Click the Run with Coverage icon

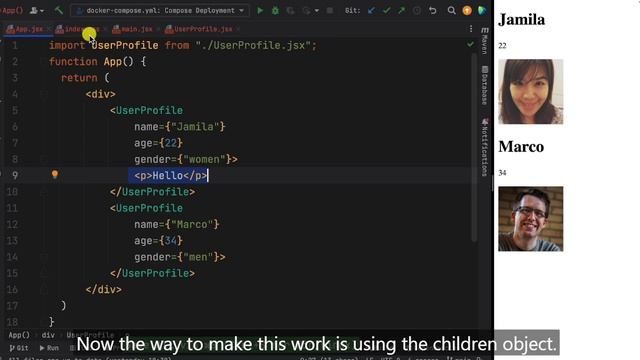pyautogui.click(x=290, y=10)
